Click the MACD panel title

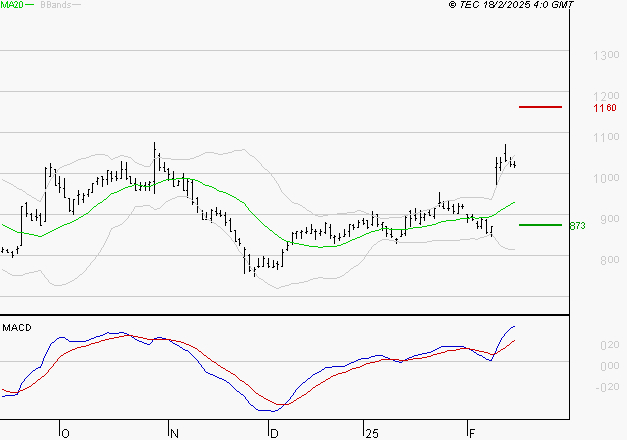tap(17, 328)
